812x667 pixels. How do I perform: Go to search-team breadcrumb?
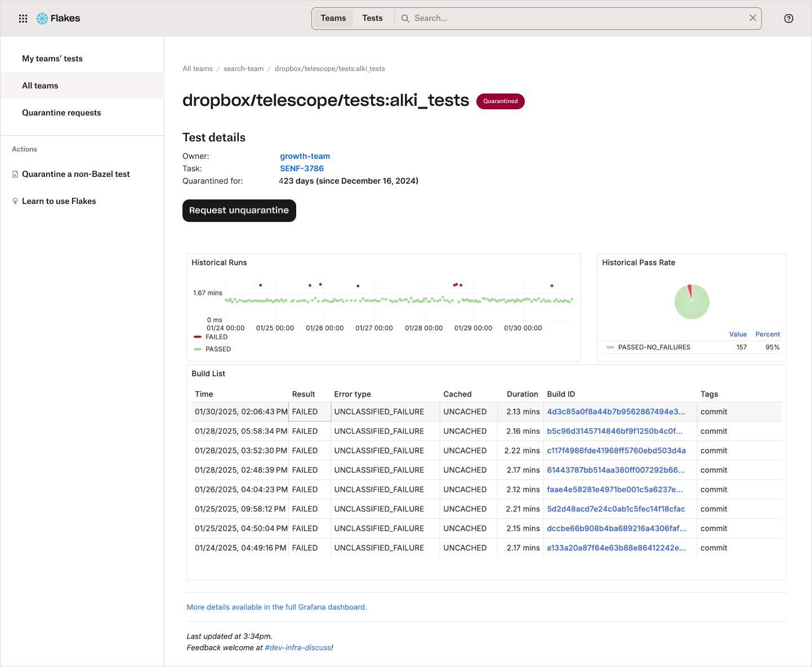[243, 69]
